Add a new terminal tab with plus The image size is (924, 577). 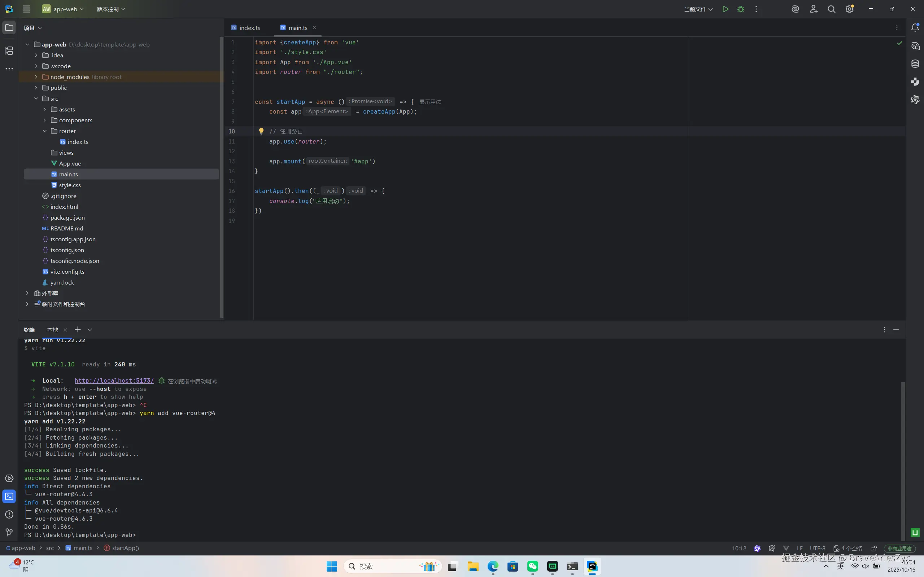point(78,329)
